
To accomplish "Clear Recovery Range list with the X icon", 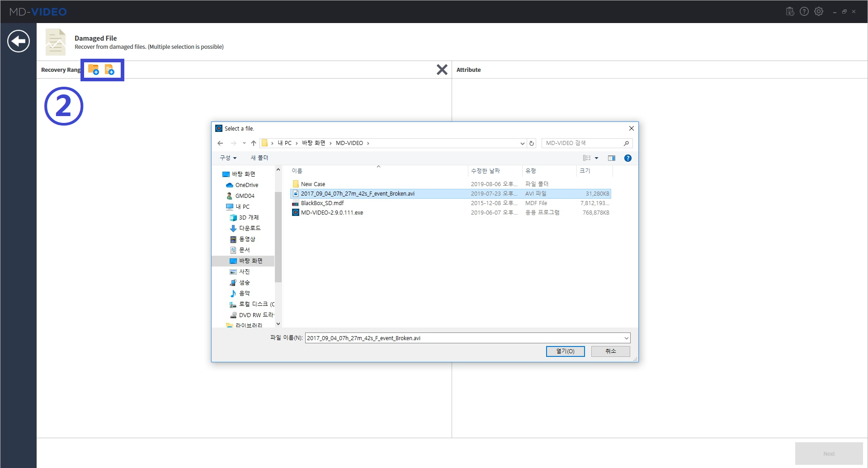I will [442, 69].
